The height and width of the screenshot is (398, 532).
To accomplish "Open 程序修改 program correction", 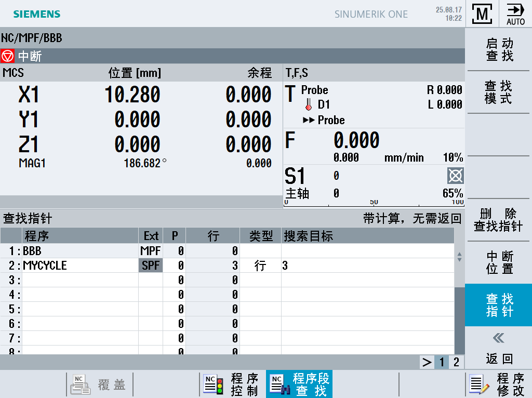I will 498,384.
